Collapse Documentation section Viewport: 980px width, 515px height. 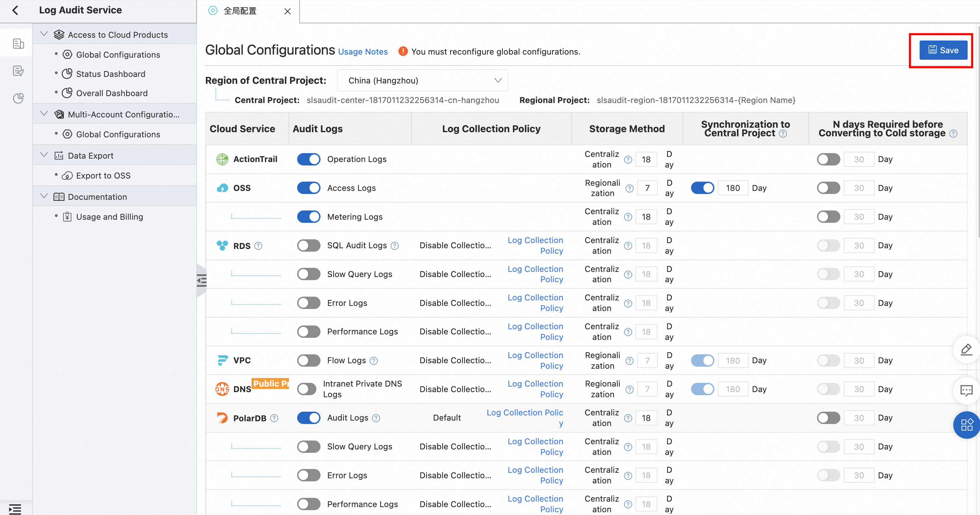pyautogui.click(x=44, y=196)
